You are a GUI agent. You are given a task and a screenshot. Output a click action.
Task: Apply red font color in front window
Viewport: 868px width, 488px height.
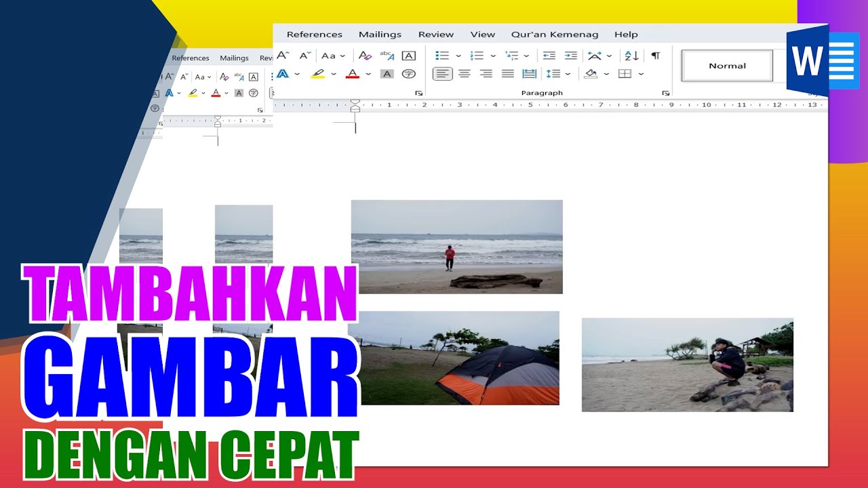[352, 74]
